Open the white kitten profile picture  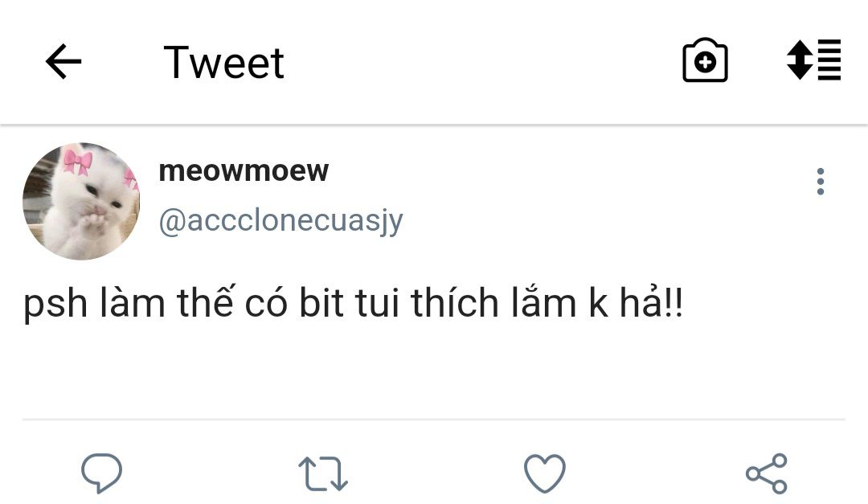(81, 202)
